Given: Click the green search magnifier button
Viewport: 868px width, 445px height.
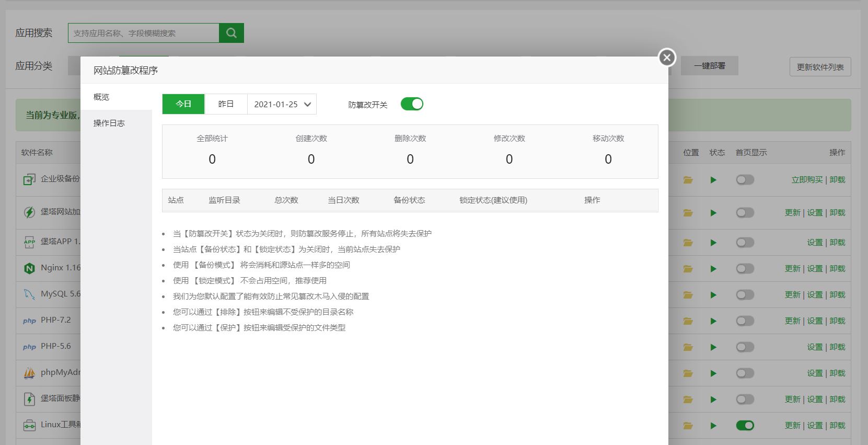Looking at the screenshot, I should click(232, 33).
